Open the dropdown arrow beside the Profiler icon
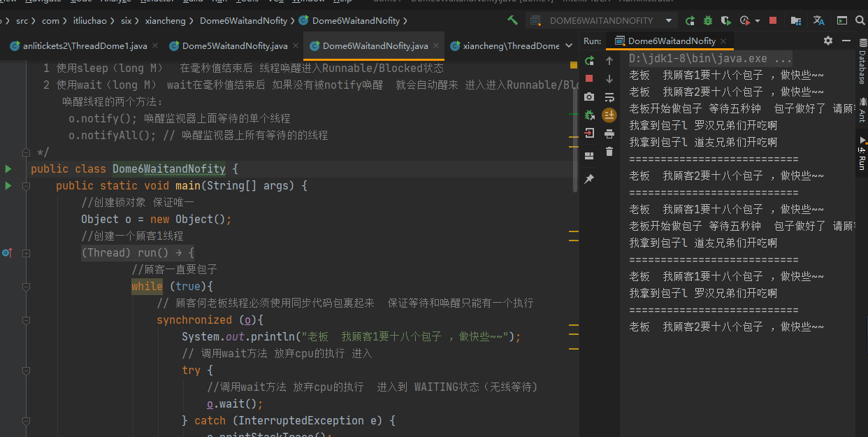The width and height of the screenshot is (868, 437). click(758, 21)
